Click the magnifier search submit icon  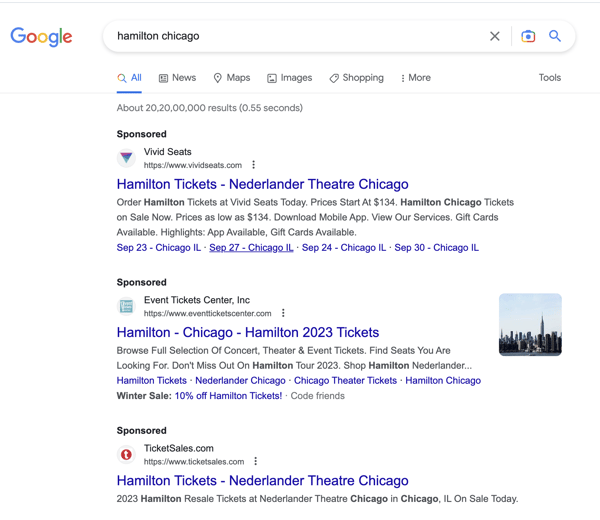pyautogui.click(x=555, y=36)
